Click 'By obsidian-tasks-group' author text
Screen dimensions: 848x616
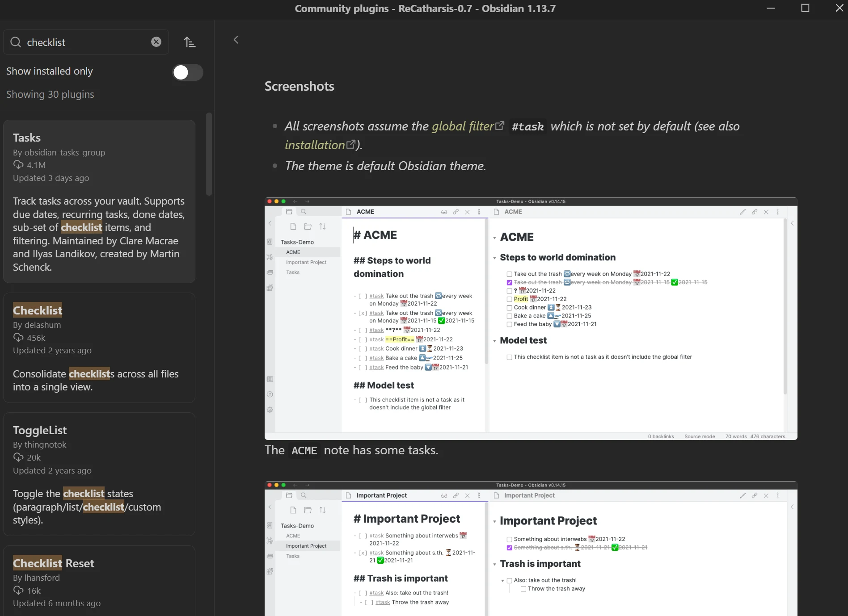click(59, 152)
